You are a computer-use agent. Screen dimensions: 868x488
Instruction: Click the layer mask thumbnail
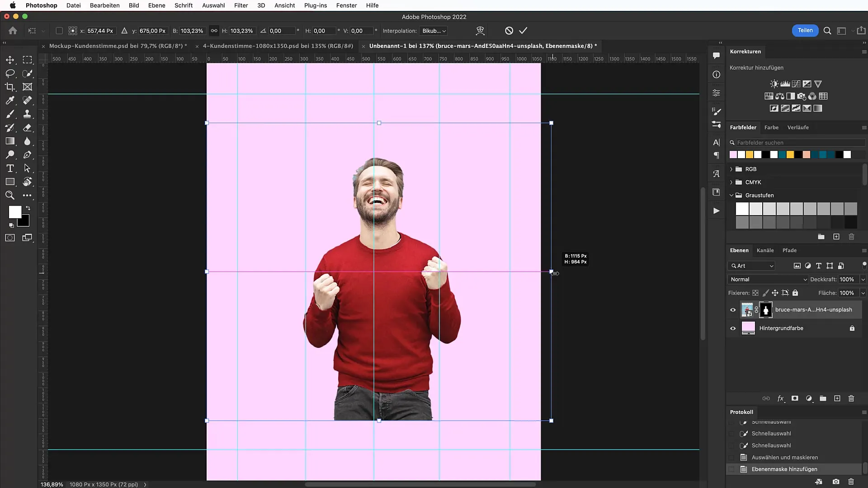[x=766, y=310]
